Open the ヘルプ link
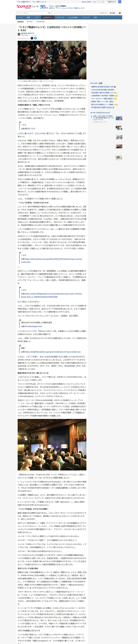Screen dimensions: 138x644 coord(94,2)
